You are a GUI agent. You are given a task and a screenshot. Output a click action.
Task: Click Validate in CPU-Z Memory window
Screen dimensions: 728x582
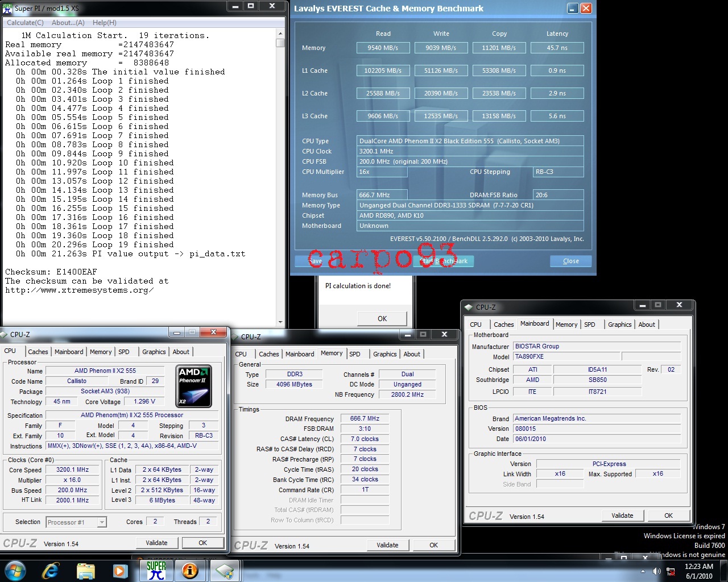pos(387,545)
